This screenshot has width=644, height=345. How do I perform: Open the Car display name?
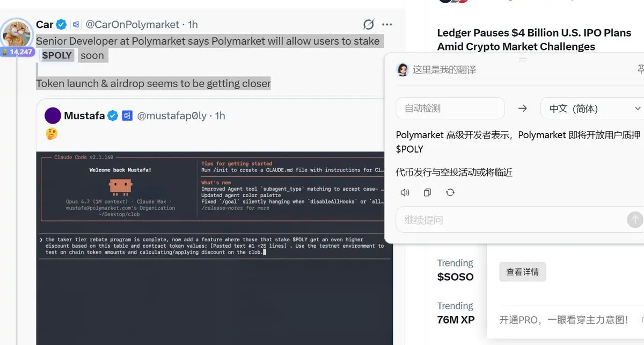point(45,24)
